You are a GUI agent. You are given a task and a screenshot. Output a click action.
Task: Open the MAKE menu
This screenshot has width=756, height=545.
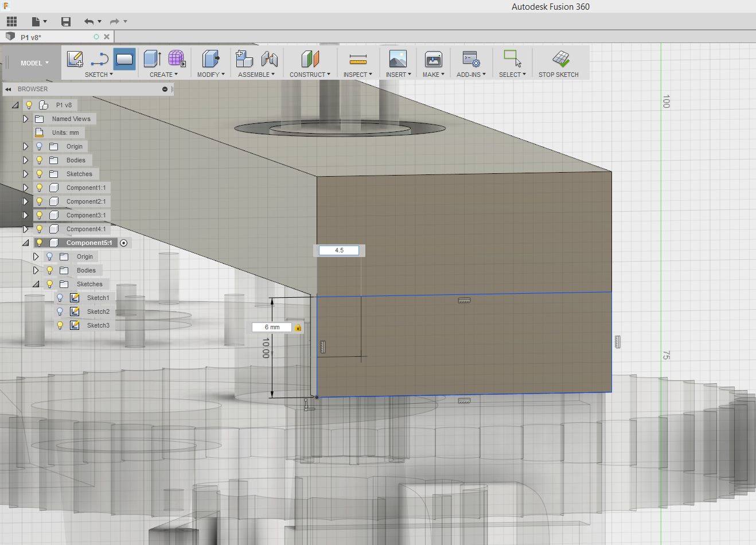coord(434,75)
